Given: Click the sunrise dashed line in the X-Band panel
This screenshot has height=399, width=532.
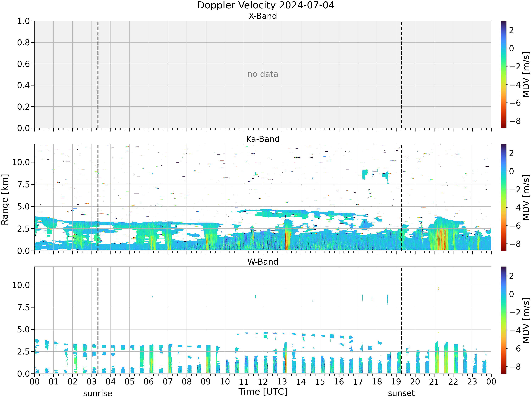Looking at the screenshot, I should (x=98, y=74).
